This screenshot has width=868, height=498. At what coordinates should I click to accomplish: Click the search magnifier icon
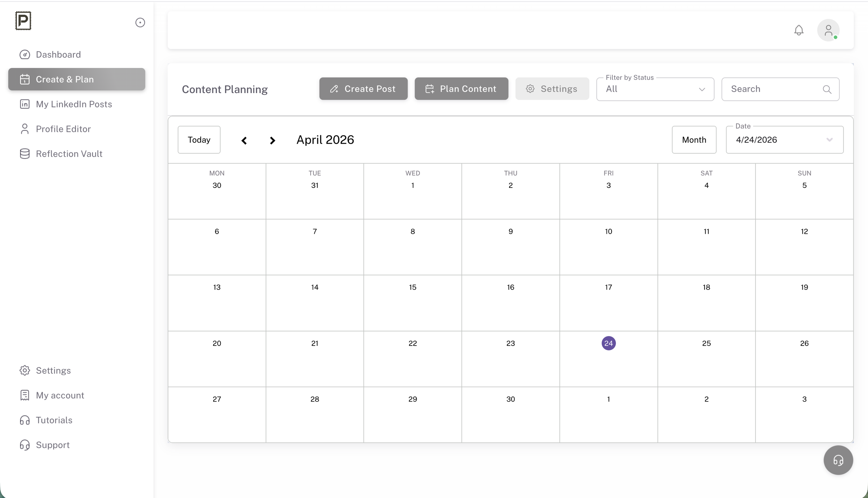(827, 89)
